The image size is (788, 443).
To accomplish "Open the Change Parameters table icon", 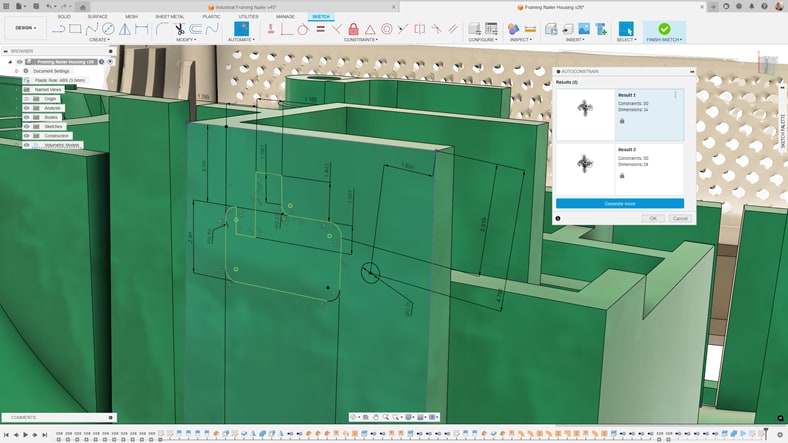I will click(x=491, y=29).
